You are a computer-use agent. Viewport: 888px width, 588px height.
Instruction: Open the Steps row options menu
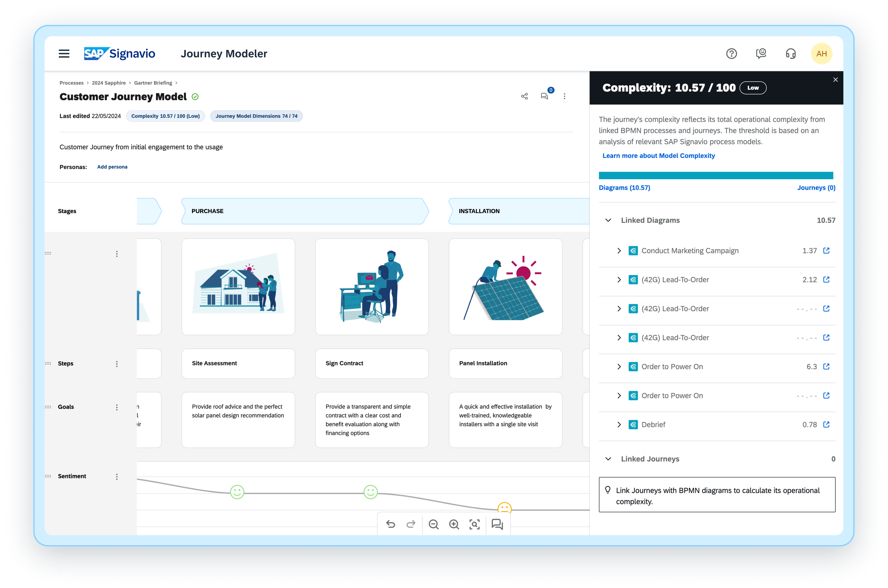coord(117,364)
